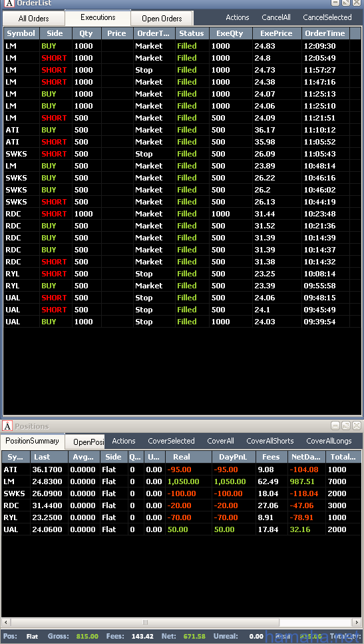Click the horizontal scrollbar left arrow
This screenshot has width=364, height=644.
click(x=6, y=622)
